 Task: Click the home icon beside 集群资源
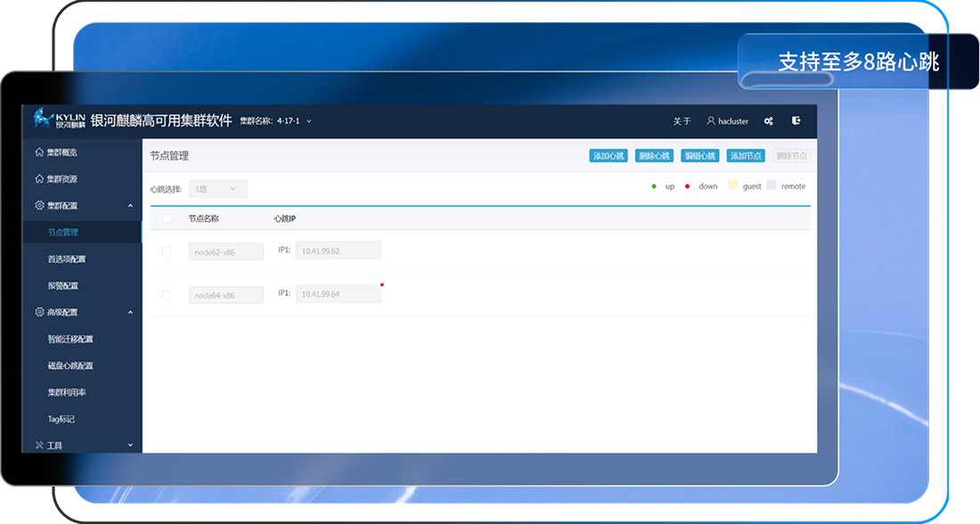point(39,179)
